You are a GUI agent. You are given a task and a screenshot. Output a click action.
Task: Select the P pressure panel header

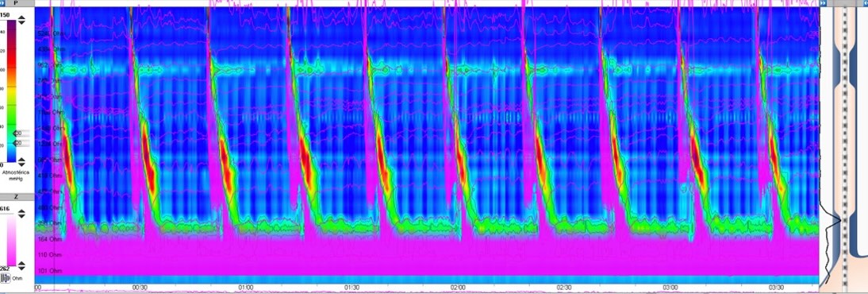pos(17,3)
